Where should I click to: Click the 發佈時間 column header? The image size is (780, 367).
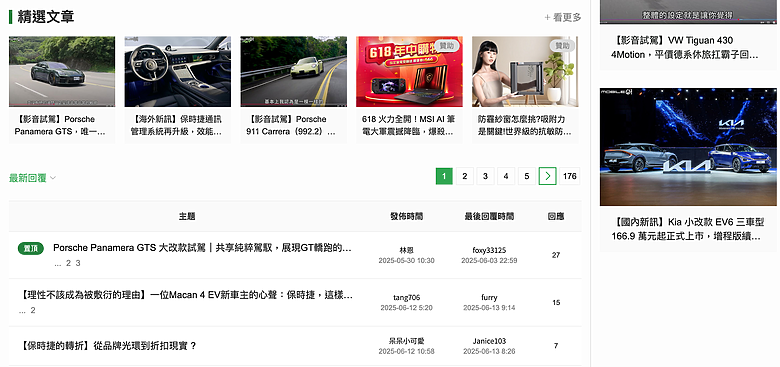[x=406, y=216]
